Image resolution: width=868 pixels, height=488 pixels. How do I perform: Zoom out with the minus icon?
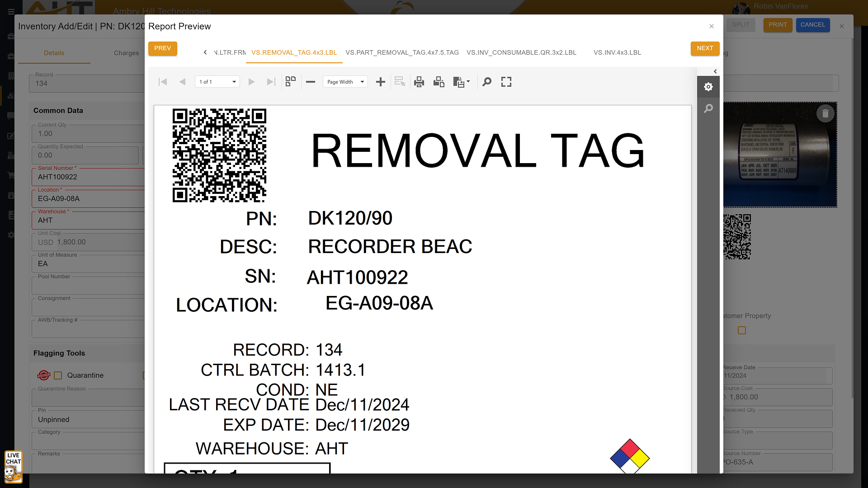(x=311, y=82)
